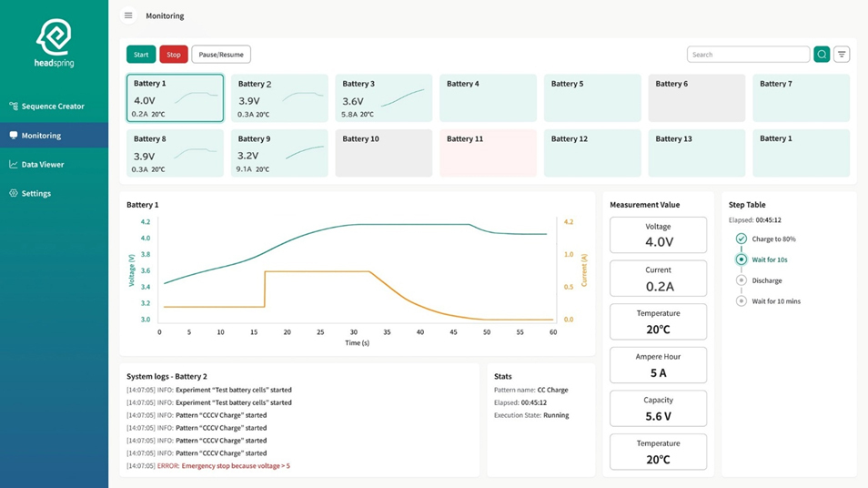Image resolution: width=868 pixels, height=488 pixels.
Task: Open Data Viewer from the sidebar
Action: tap(43, 165)
